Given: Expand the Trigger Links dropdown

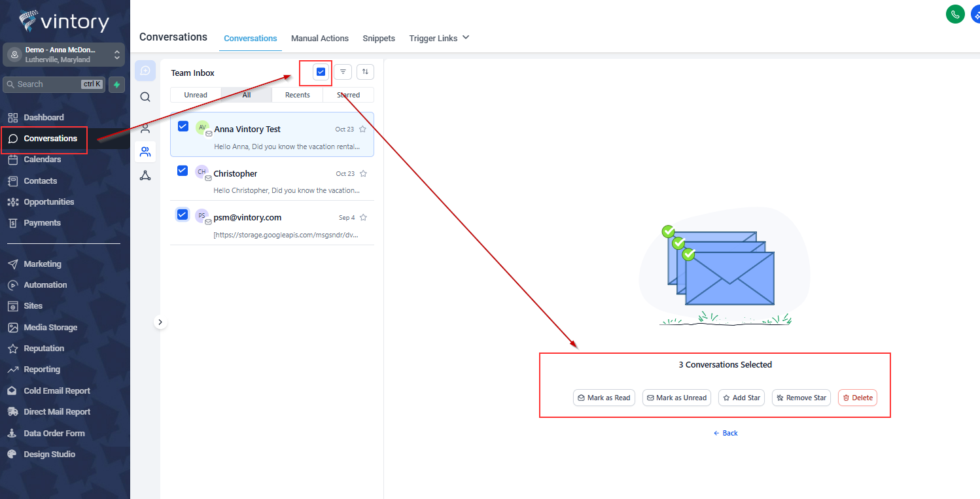Looking at the screenshot, I should [x=439, y=39].
